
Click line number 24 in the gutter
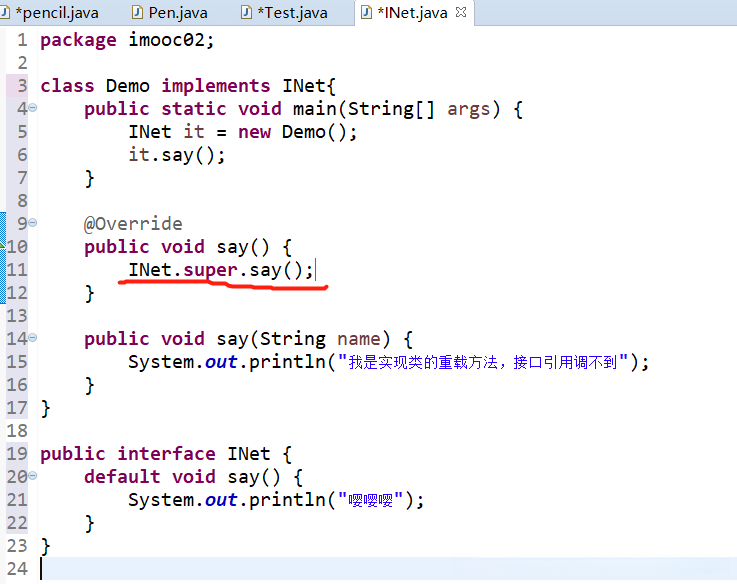(x=17, y=569)
